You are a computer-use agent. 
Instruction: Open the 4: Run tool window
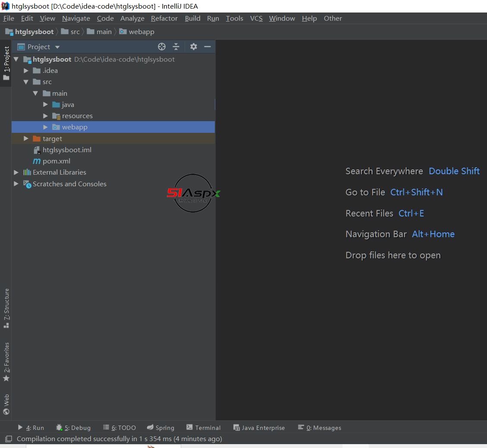(31, 427)
